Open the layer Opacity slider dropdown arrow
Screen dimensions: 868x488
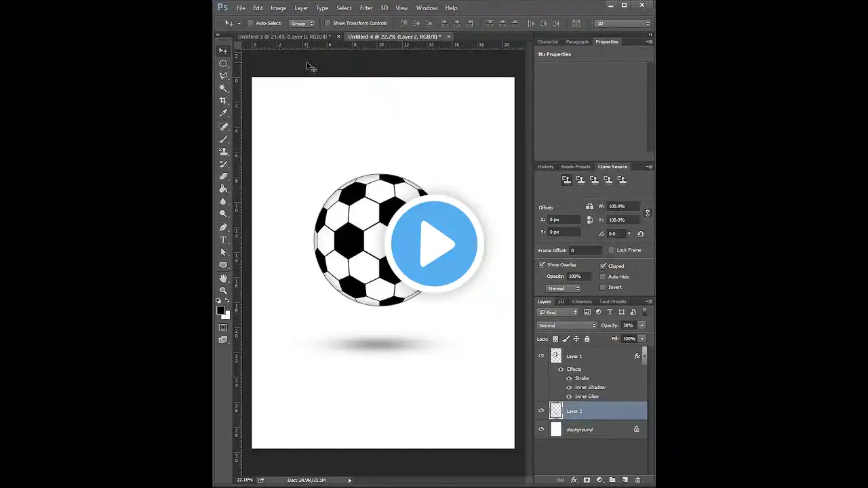[642, 325]
